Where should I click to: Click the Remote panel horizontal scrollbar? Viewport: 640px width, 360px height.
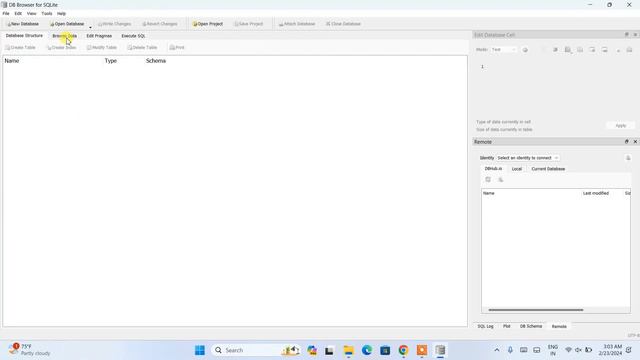[536, 310]
